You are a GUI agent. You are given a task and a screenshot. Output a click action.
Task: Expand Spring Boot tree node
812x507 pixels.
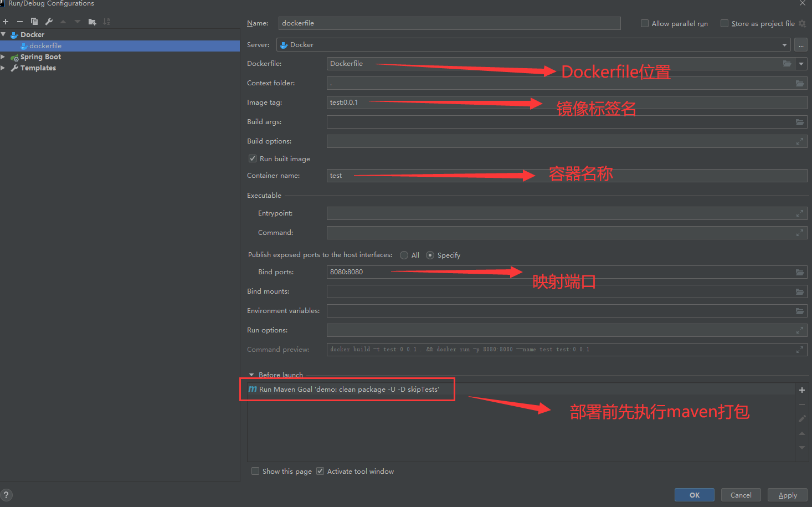click(x=3, y=57)
